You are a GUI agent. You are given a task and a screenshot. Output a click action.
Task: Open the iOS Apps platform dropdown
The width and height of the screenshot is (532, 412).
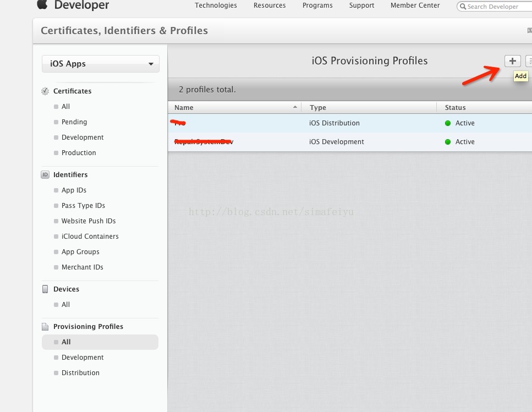(x=101, y=64)
